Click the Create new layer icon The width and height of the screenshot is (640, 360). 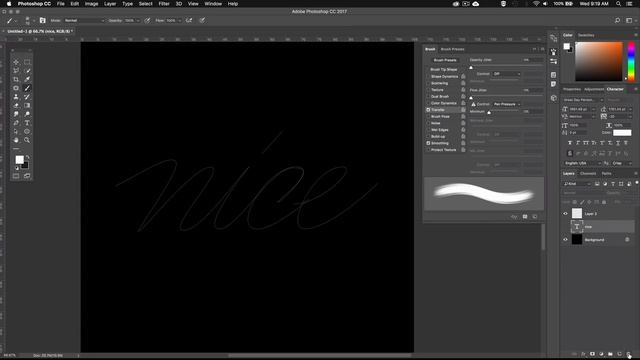click(619, 354)
